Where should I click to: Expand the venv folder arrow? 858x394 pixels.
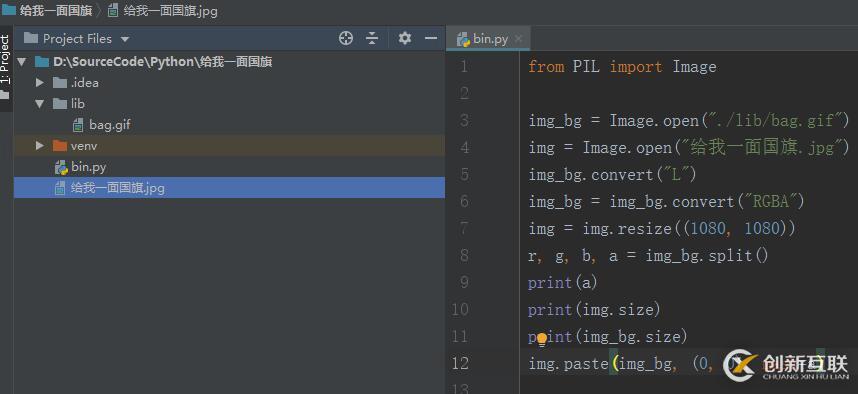(39, 146)
